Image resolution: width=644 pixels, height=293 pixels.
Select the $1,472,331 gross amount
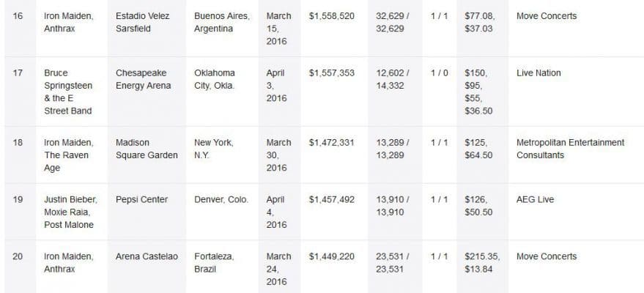tap(331, 143)
